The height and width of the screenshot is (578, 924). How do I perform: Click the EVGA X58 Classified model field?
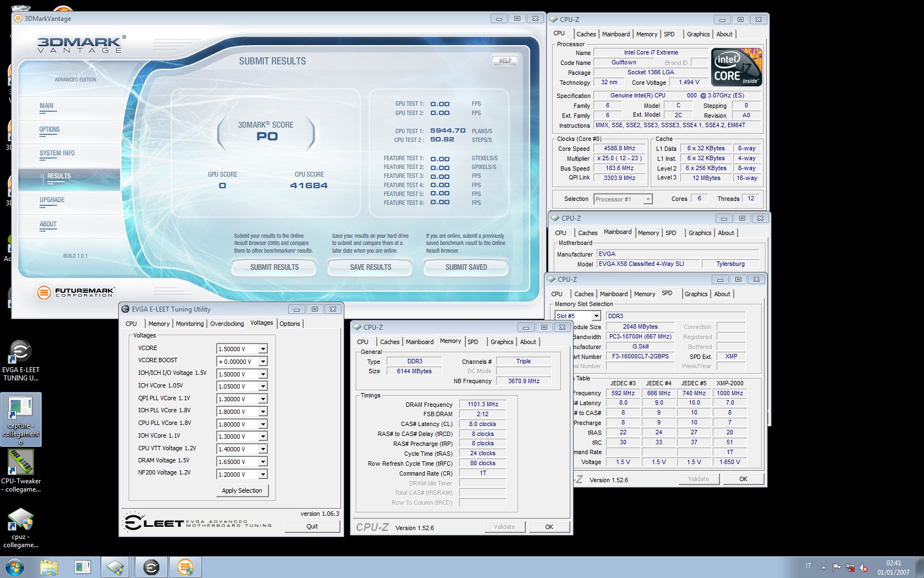(648, 264)
